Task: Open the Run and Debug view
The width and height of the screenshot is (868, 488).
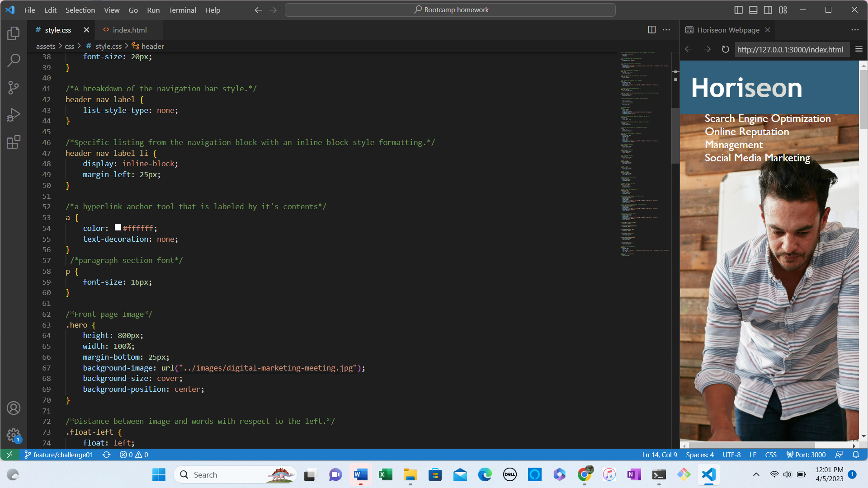Action: (14, 114)
